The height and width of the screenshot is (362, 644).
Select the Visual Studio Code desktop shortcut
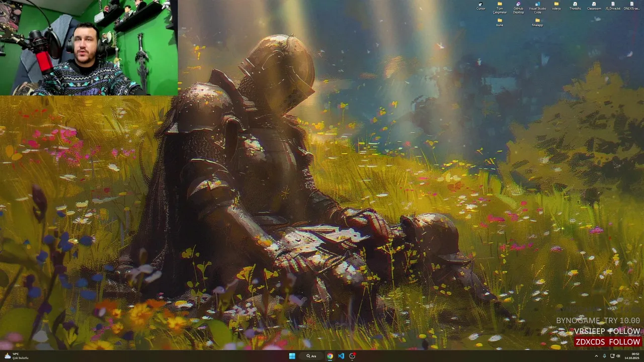pos(537,7)
